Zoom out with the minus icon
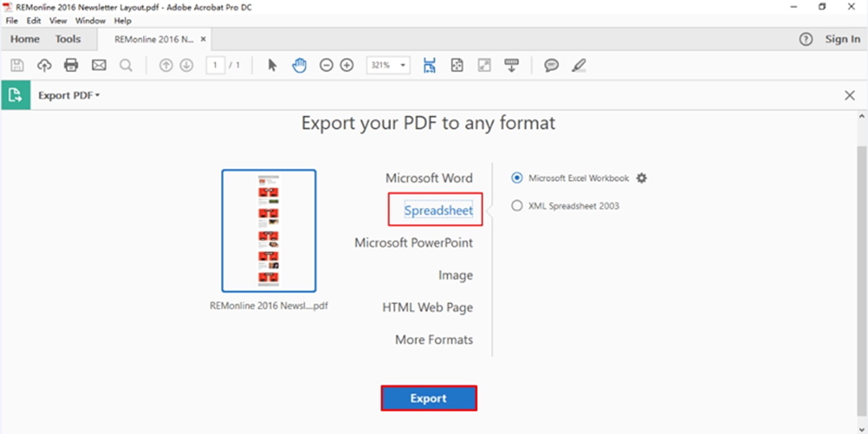 [x=326, y=65]
